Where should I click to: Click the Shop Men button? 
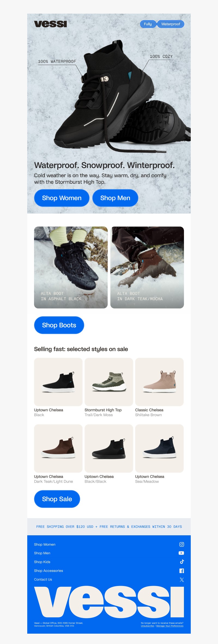click(115, 198)
